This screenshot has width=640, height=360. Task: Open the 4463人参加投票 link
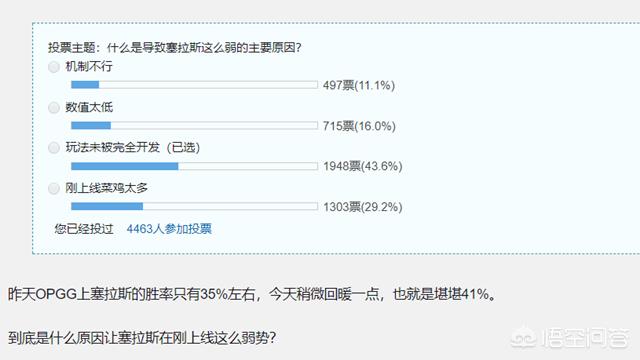pos(169,229)
